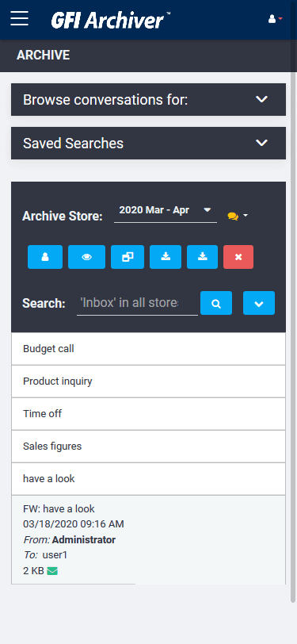The image size is (297, 644).
Task: Expand advanced search options chevron button
Action: (259, 303)
